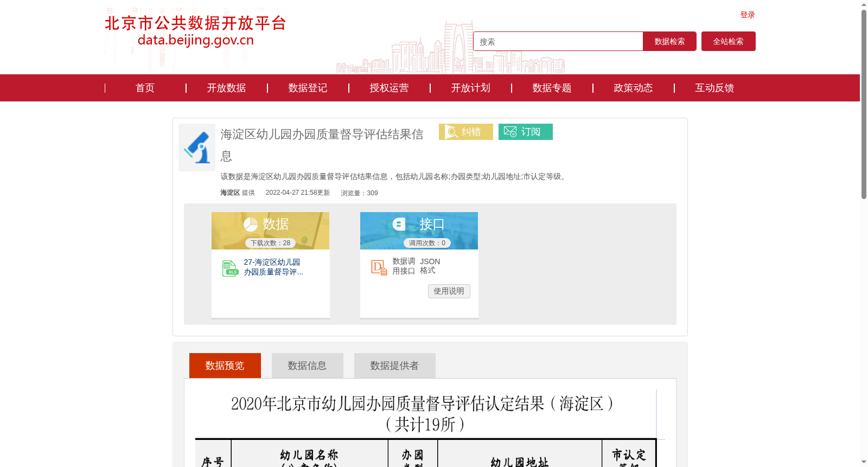The height and width of the screenshot is (467, 868).
Task: Click the 浏览量：309 text
Action: pos(359,193)
